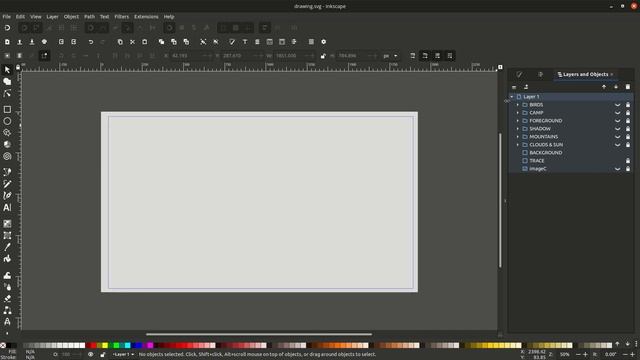Click the horizontal canvas scrollbar

(x=259, y=334)
